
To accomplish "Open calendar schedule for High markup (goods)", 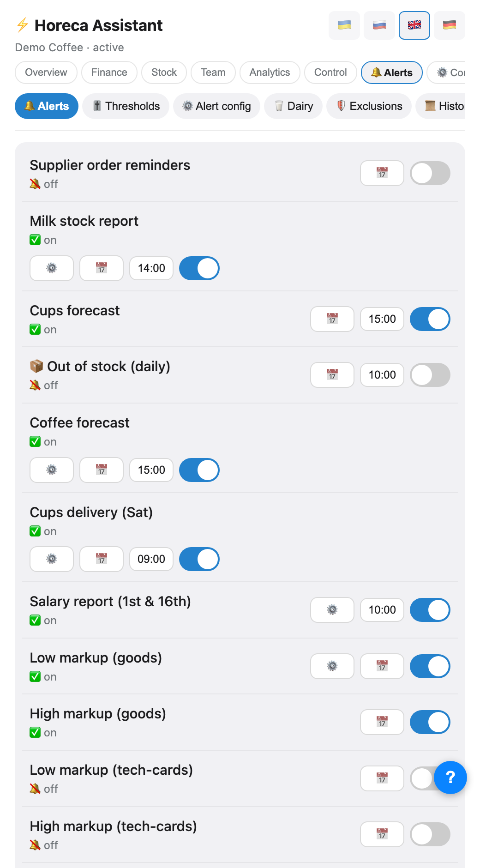I will coord(382,722).
